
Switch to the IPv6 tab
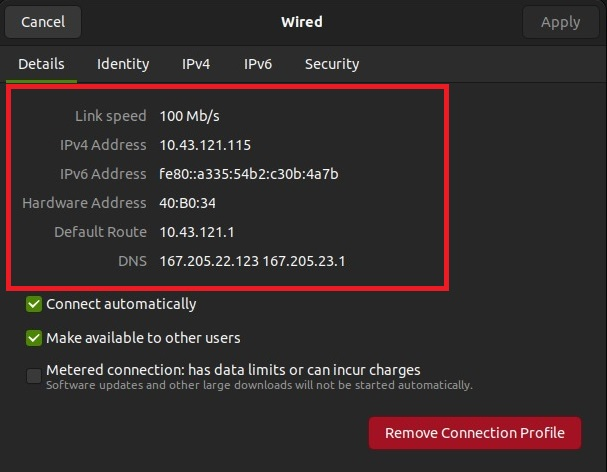(x=258, y=64)
